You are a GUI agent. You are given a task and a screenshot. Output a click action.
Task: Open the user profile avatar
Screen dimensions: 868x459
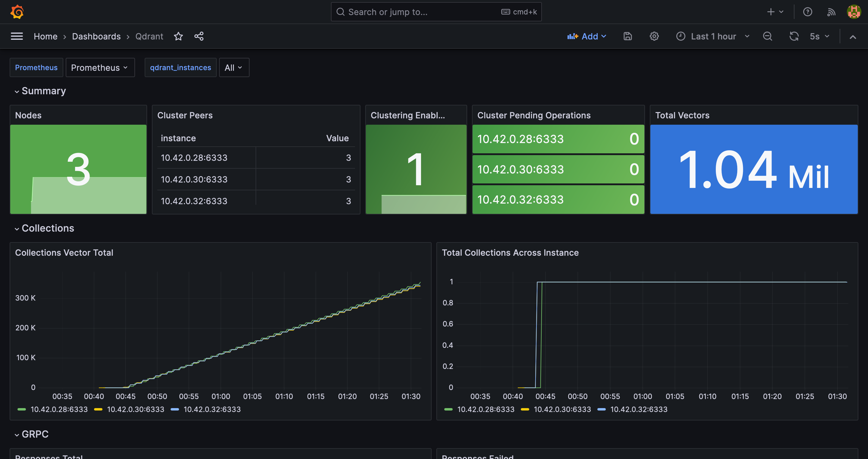pos(854,12)
